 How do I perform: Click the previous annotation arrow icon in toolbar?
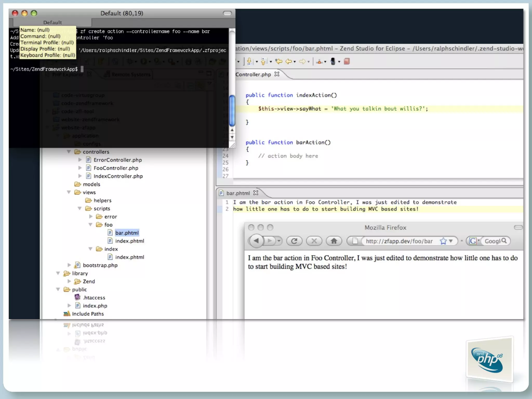[x=264, y=61]
